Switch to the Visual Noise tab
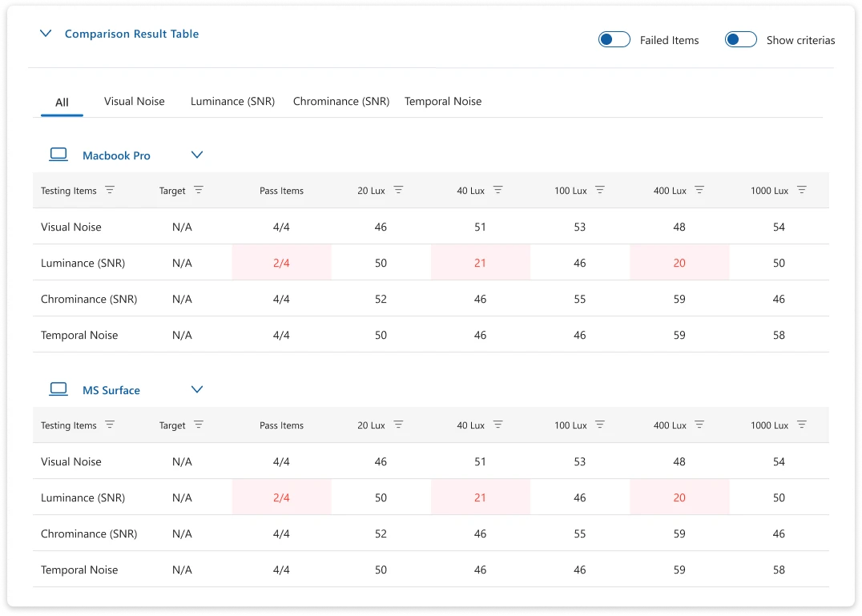 134,101
